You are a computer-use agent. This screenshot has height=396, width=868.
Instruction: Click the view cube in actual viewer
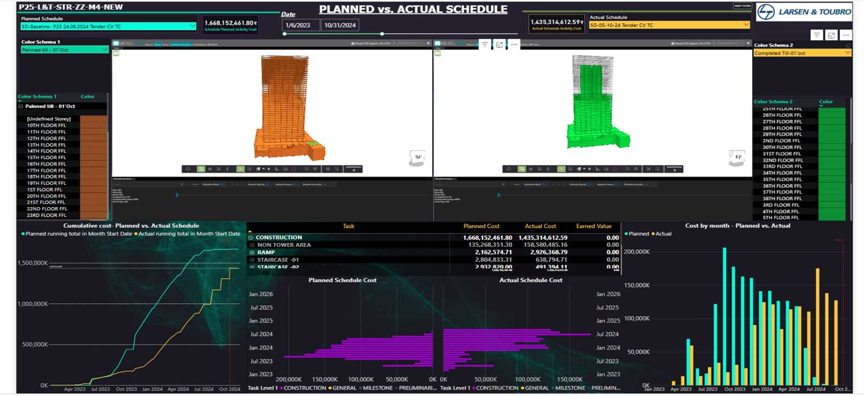click(x=738, y=157)
